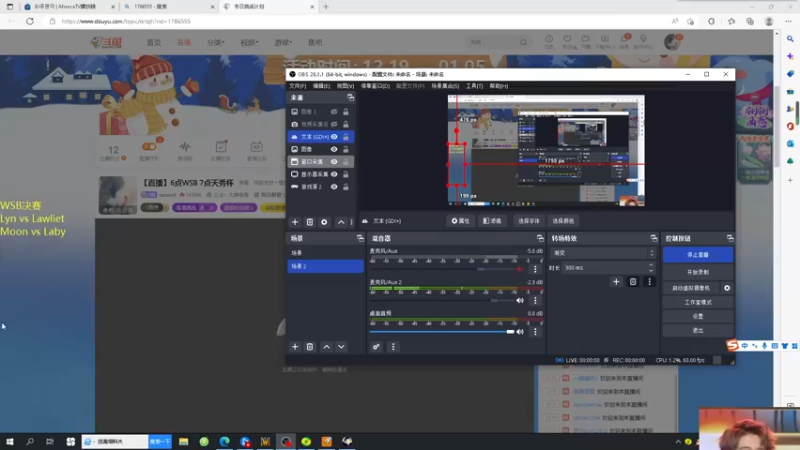This screenshot has width=800, height=450.
Task: Open three-dot options for 麦克风/Aux 2 channel
Action: coord(535,301)
